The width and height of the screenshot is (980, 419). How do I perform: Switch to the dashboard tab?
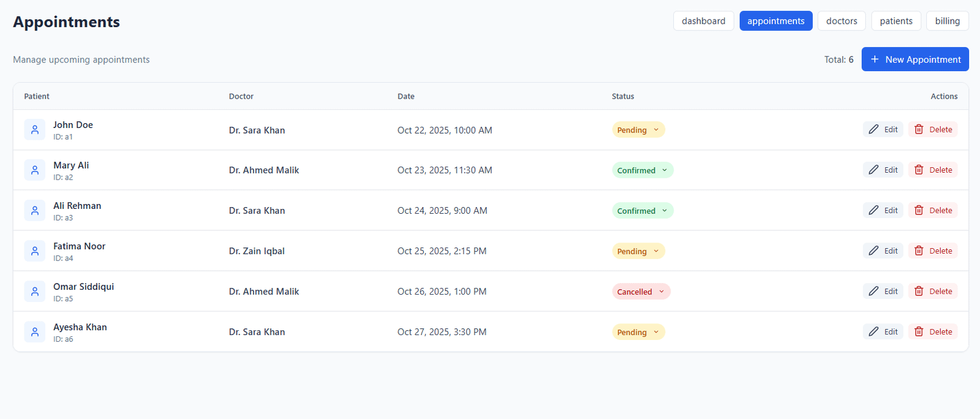tap(703, 21)
